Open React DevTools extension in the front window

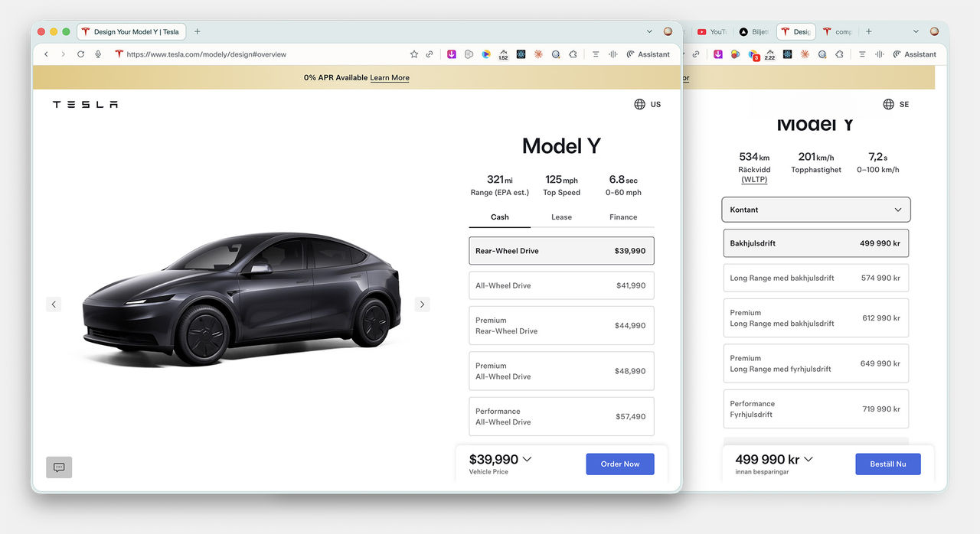[x=521, y=54]
